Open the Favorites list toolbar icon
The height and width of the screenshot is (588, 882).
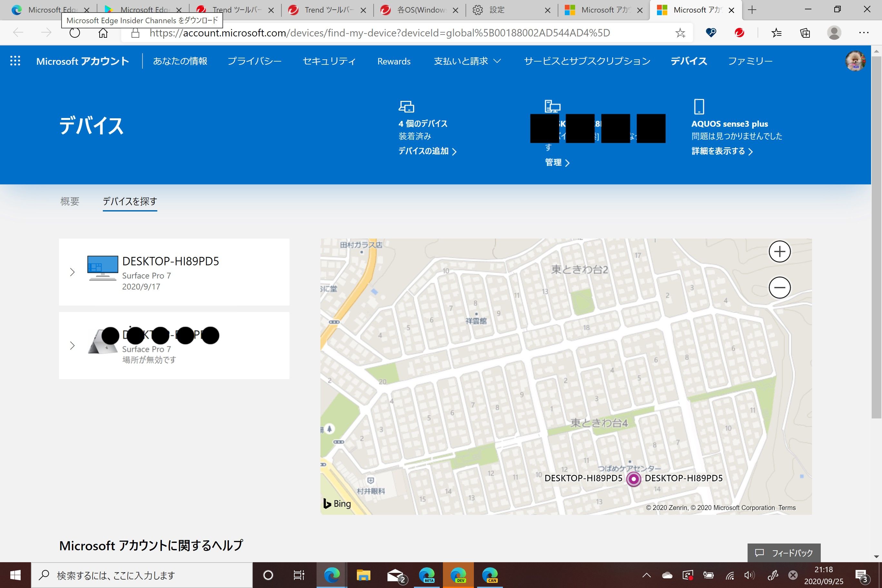pos(776,33)
